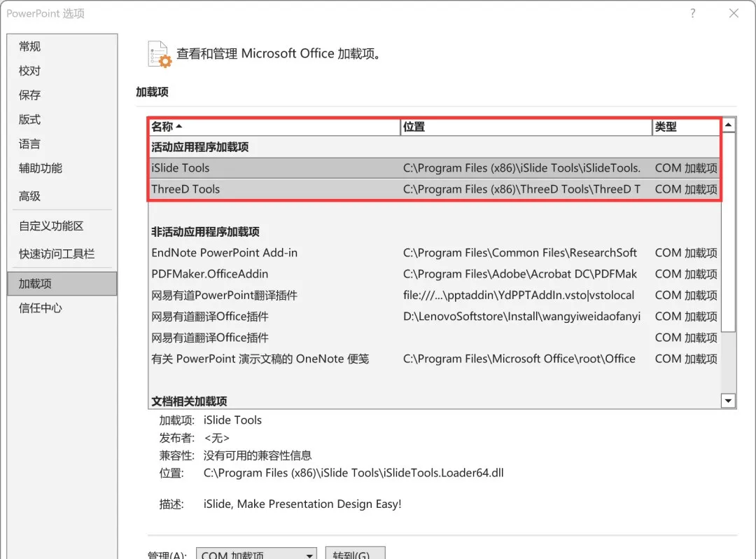Open the 管理 COM 加载项 dropdown
756x559 pixels.
pyautogui.click(x=256, y=555)
